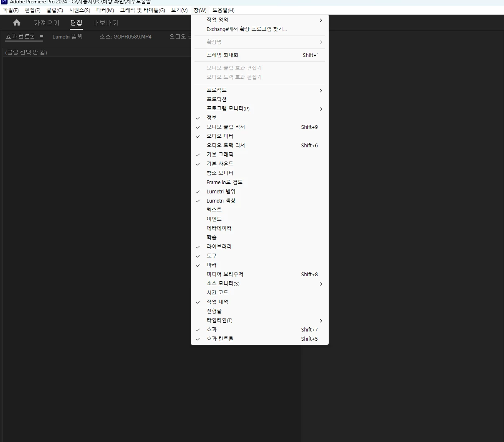Select the 소스: GOPR0589.MP4 tab
The height and width of the screenshot is (442, 504).
tap(125, 37)
